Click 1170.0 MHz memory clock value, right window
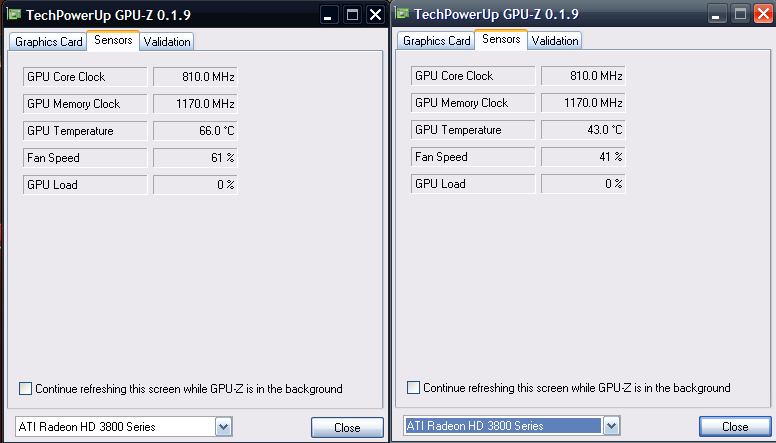The width and height of the screenshot is (776, 443). (x=583, y=103)
